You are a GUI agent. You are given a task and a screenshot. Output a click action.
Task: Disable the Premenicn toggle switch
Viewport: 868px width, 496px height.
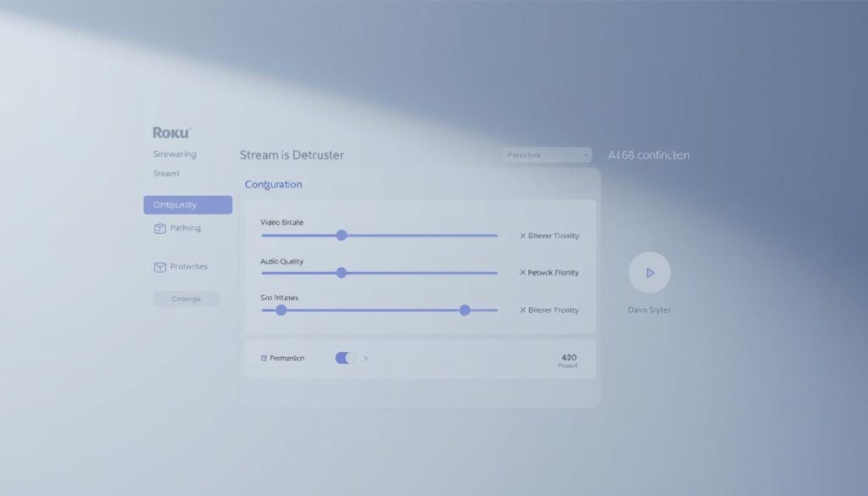346,358
